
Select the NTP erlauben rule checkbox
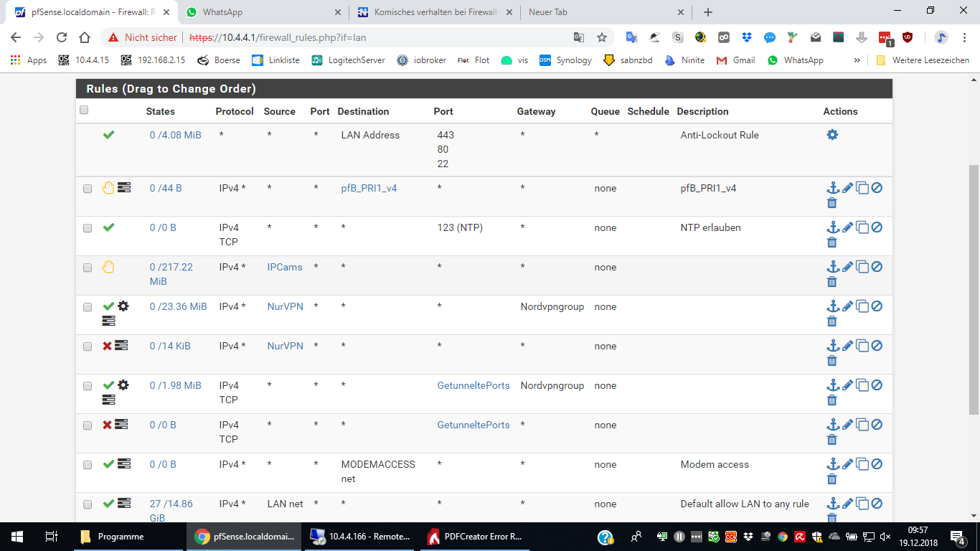pos(88,228)
